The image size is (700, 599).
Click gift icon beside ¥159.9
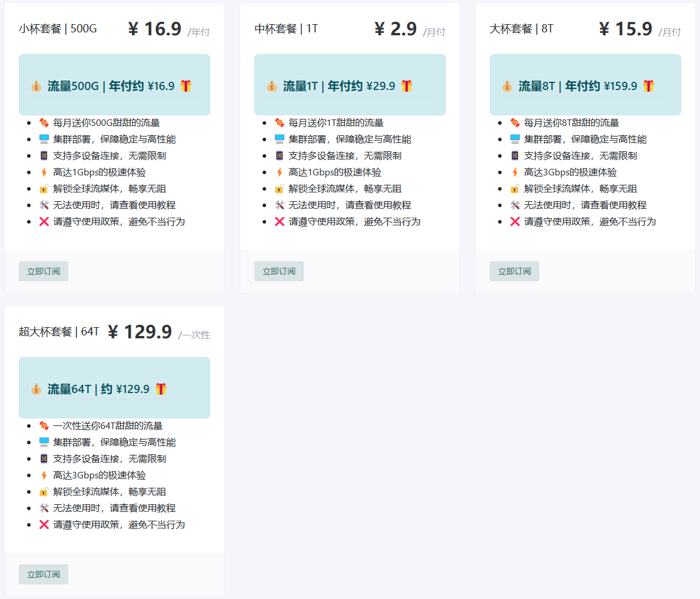point(649,86)
